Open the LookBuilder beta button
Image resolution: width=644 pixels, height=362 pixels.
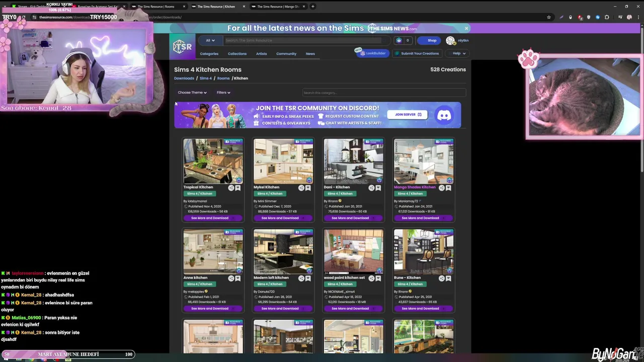(373, 53)
